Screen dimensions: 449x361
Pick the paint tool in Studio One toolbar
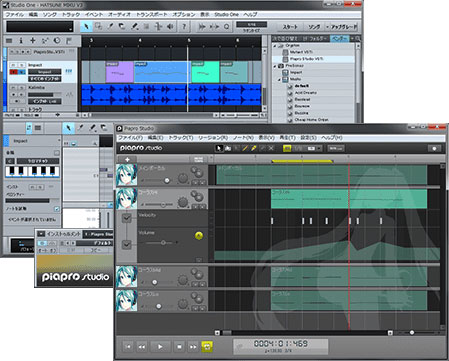[134, 26]
